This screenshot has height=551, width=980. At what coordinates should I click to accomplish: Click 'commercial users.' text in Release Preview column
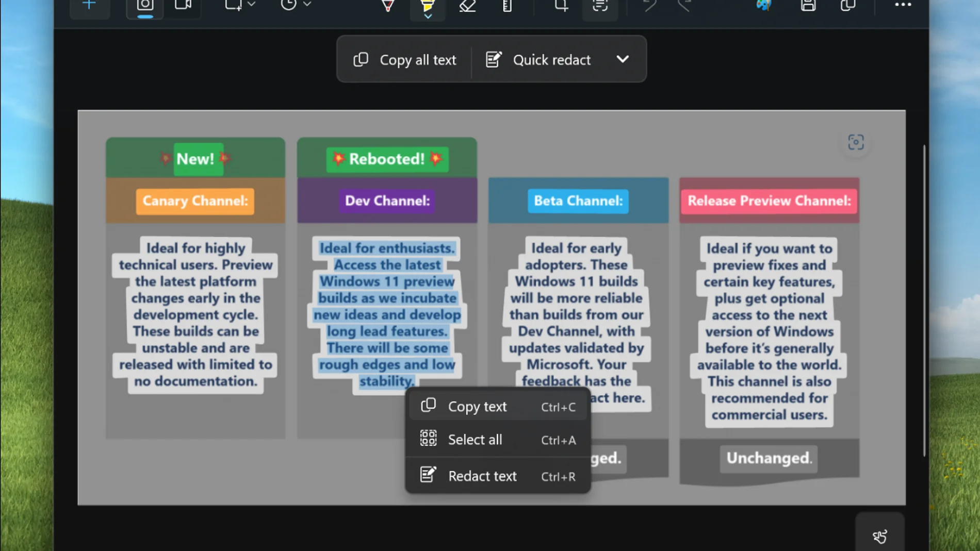tap(769, 414)
